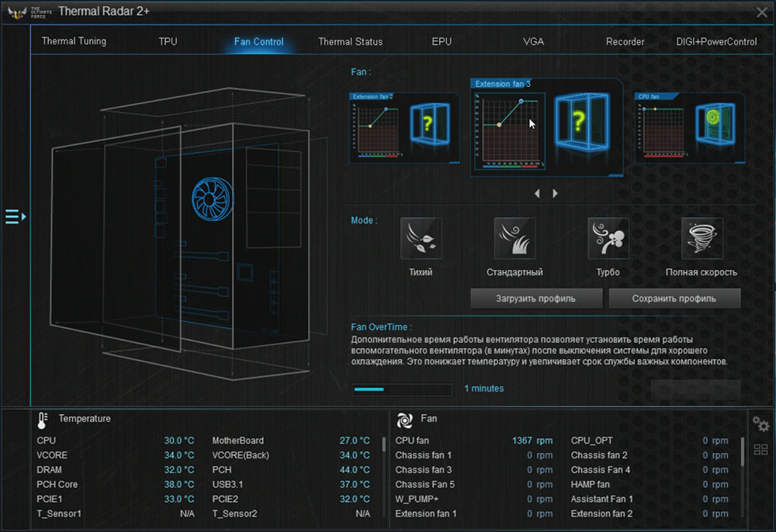Click the "Chassis fan 3" label
The width and height of the screenshot is (776, 532).
point(423,470)
